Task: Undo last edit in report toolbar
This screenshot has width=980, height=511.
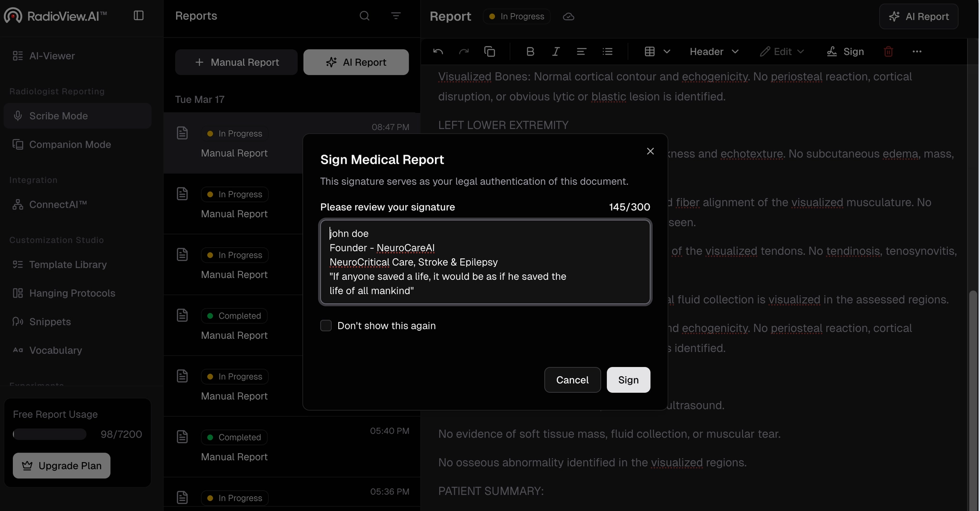Action: tap(438, 52)
